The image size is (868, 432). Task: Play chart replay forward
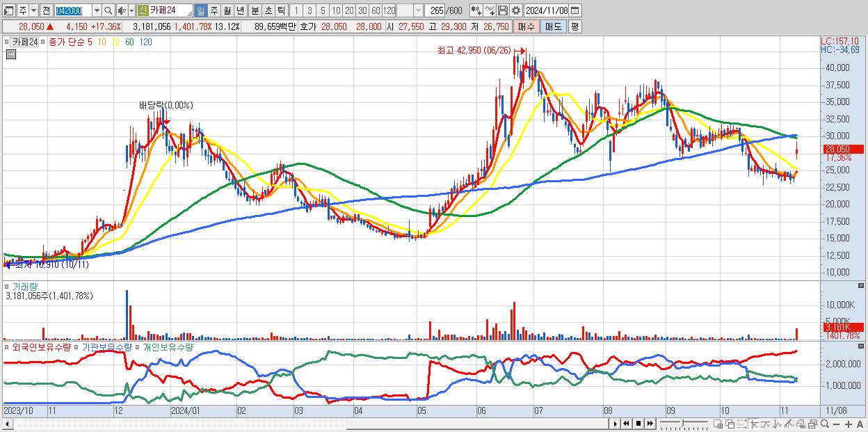pyautogui.click(x=615, y=424)
